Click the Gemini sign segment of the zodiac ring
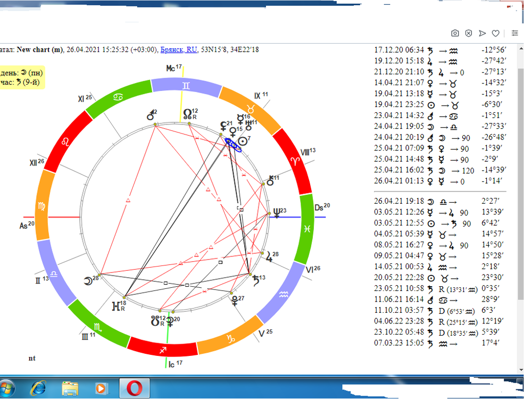This screenshot has width=532, height=399. click(186, 85)
